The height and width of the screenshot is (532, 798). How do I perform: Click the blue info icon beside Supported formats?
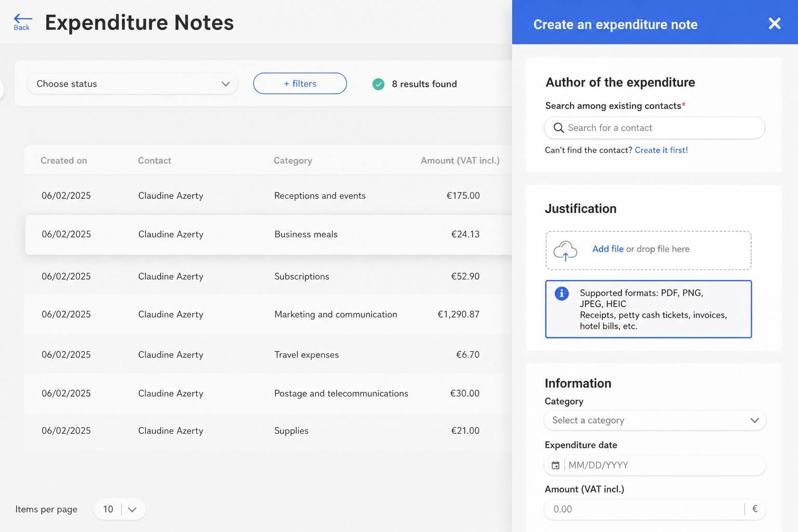(562, 294)
